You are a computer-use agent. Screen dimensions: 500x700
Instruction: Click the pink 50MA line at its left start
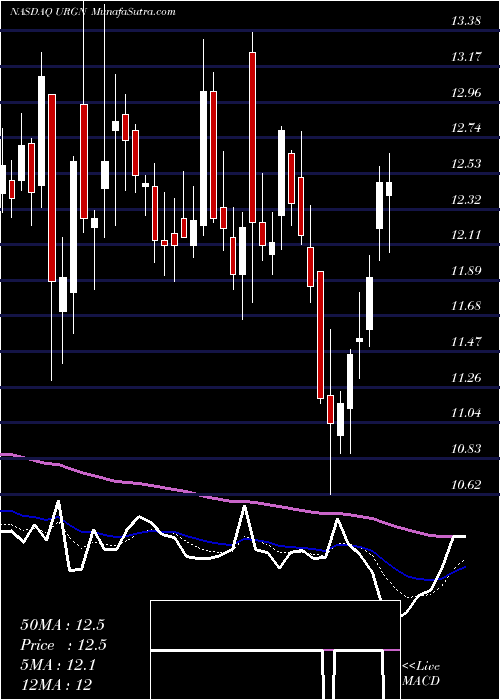point(6,454)
